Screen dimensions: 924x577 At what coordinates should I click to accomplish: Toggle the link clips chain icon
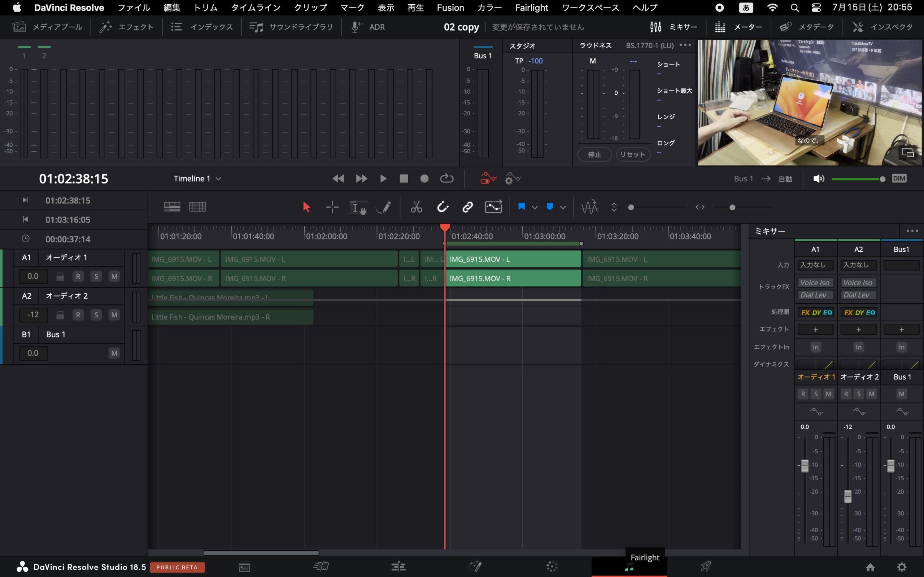click(467, 207)
